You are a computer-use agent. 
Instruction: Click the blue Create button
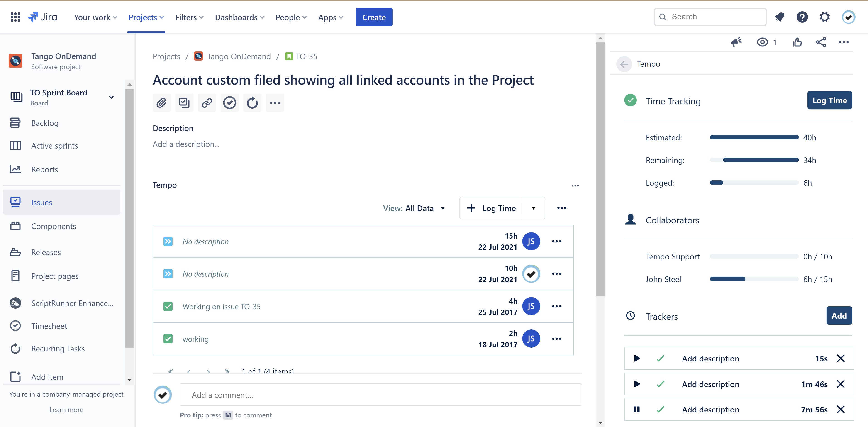374,17
